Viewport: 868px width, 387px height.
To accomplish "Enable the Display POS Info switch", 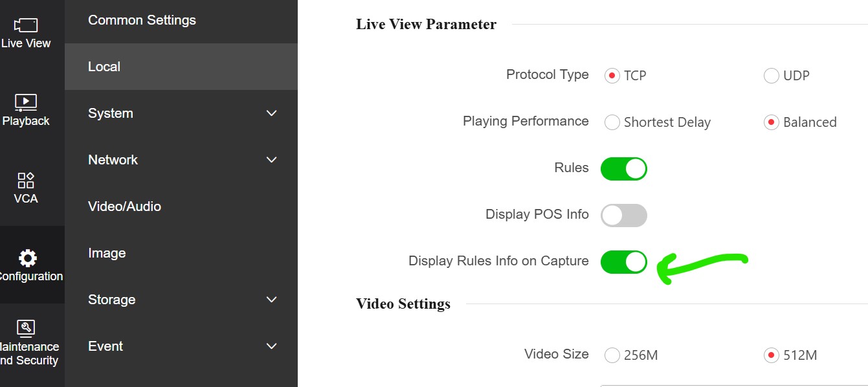I will [623, 216].
